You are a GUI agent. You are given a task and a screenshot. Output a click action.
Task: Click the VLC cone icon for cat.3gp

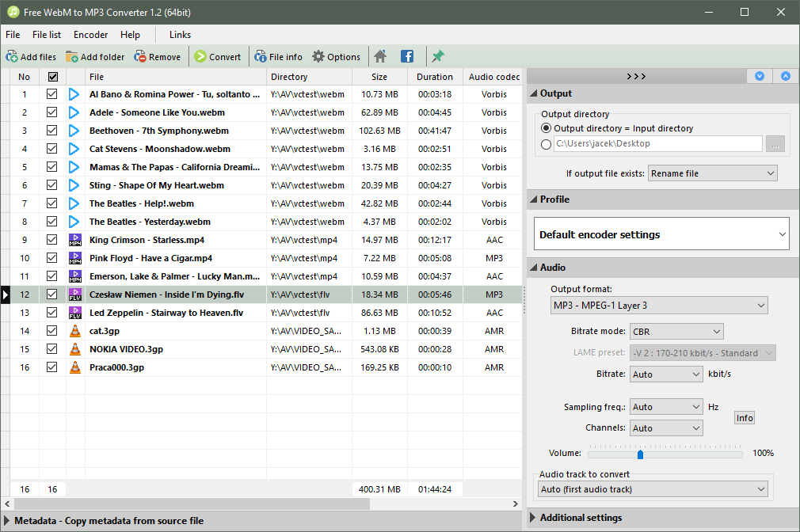(x=75, y=331)
